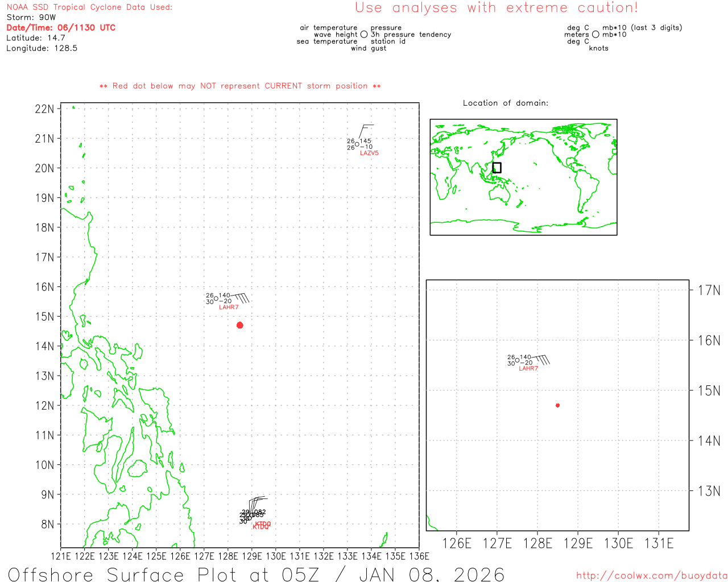Click the 17N label on the inset map
The width and height of the screenshot is (728, 582).
(709, 290)
